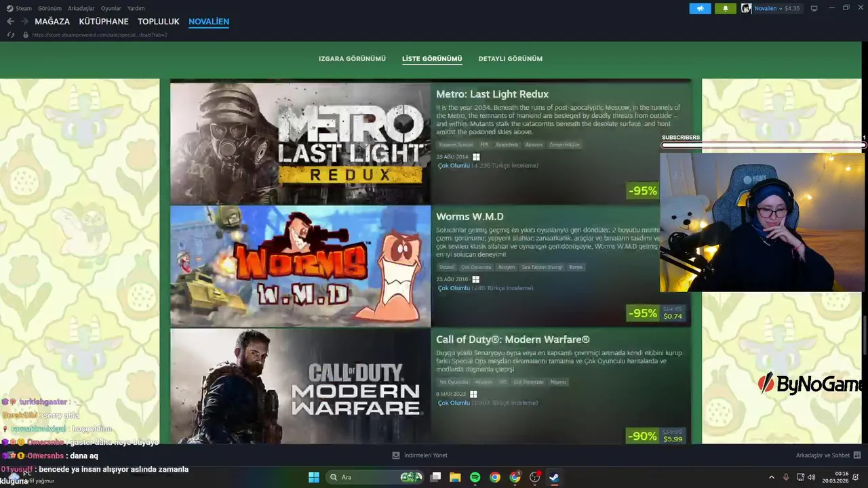Open the NOVALİEN profile tab
The width and height of the screenshot is (868, 488).
[x=209, y=22]
